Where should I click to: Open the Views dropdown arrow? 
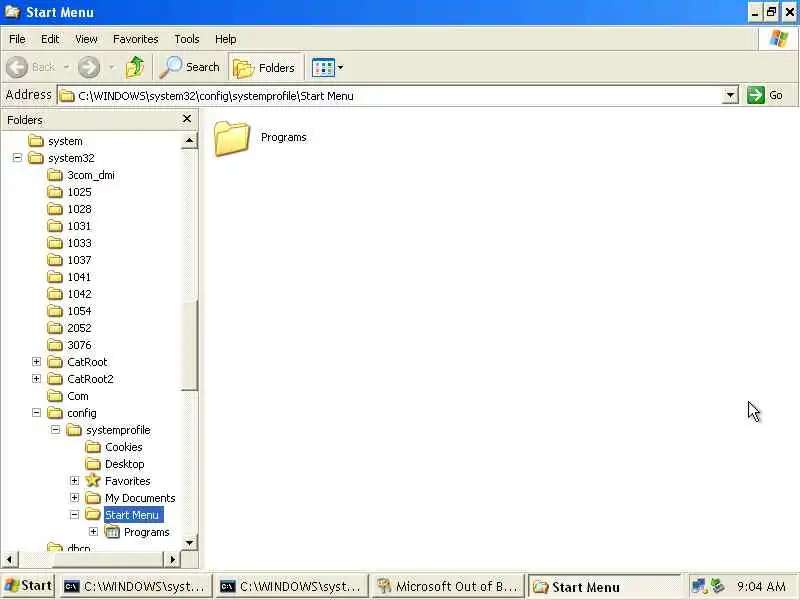point(340,67)
